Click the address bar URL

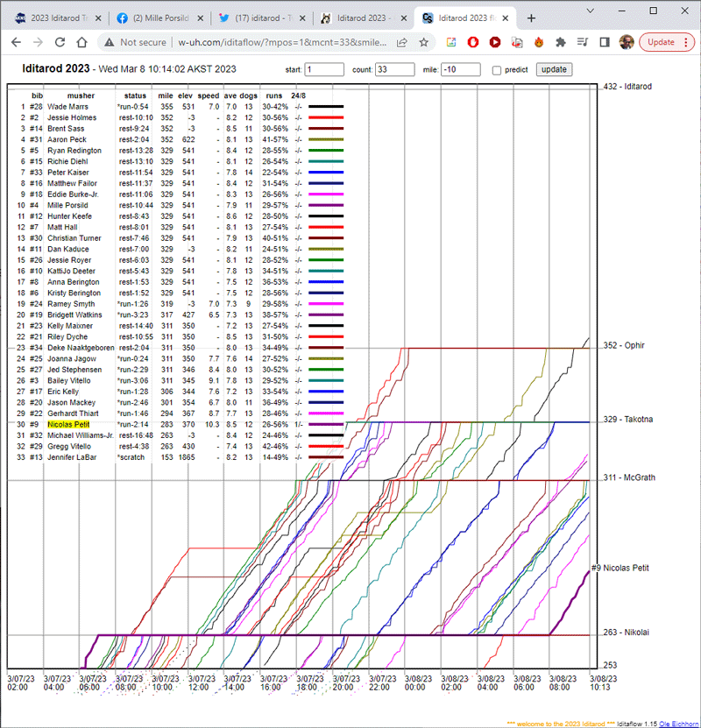[282, 42]
